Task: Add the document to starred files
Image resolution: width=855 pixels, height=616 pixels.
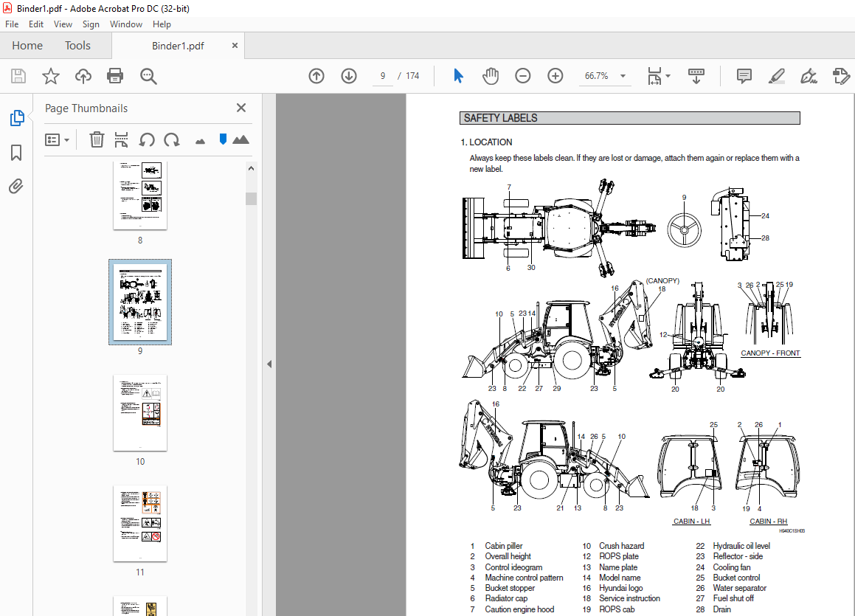Action: point(51,76)
